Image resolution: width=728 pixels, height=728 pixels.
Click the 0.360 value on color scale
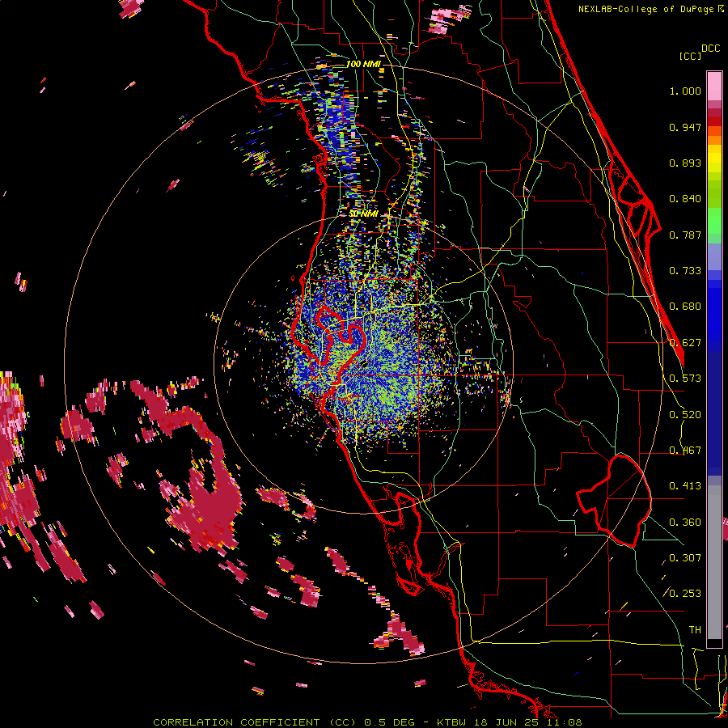pyautogui.click(x=685, y=523)
